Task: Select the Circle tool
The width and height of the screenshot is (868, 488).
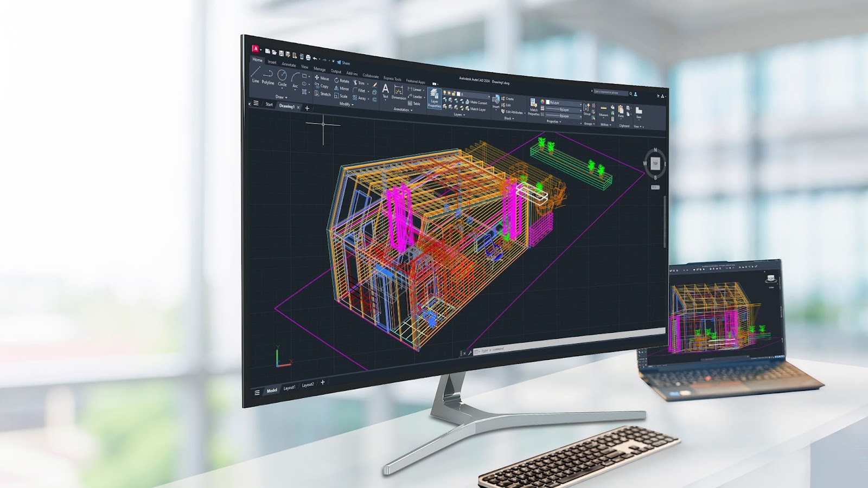Action: pyautogui.click(x=282, y=79)
